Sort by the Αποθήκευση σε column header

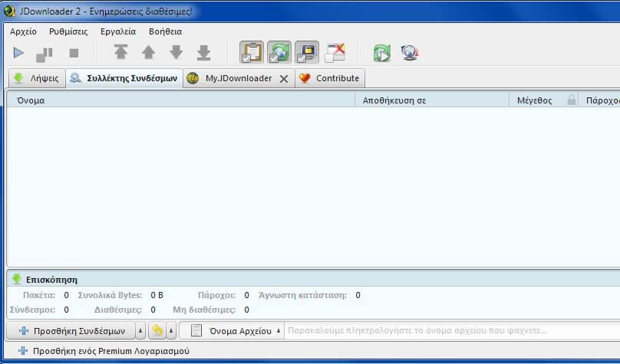coord(432,100)
